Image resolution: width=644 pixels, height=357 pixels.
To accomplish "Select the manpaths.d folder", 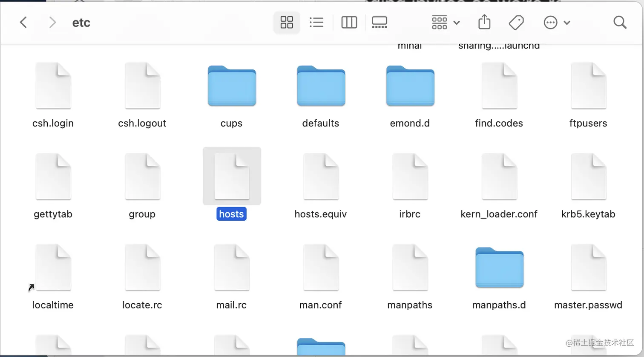I will click(499, 268).
